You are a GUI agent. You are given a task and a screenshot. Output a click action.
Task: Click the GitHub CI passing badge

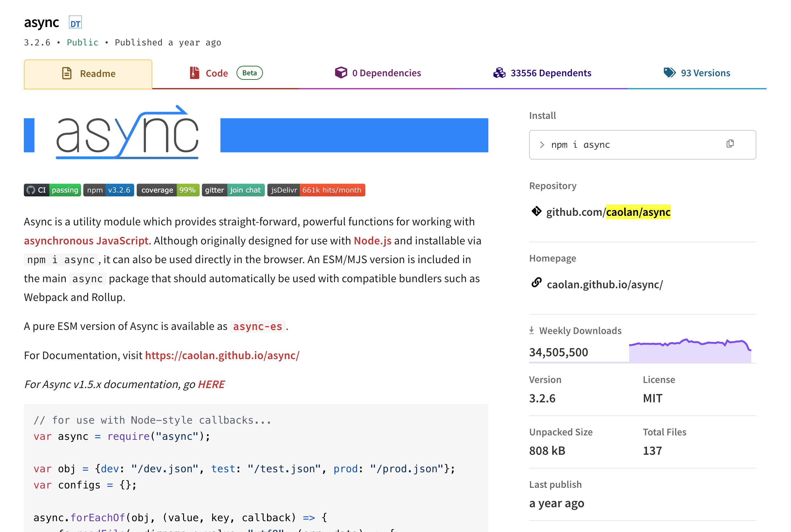pyautogui.click(x=52, y=190)
